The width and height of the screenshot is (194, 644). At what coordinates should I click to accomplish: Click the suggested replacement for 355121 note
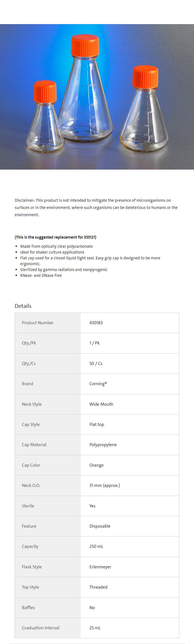[x=55, y=237]
